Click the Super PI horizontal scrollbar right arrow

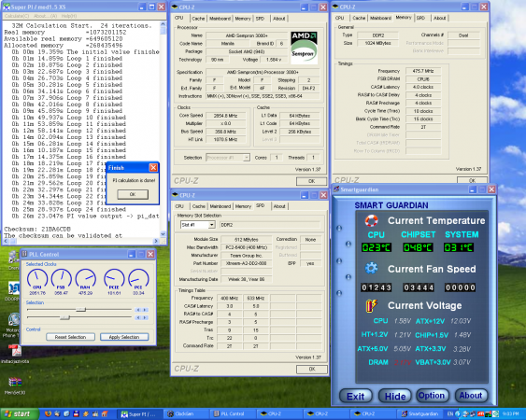click(156, 241)
